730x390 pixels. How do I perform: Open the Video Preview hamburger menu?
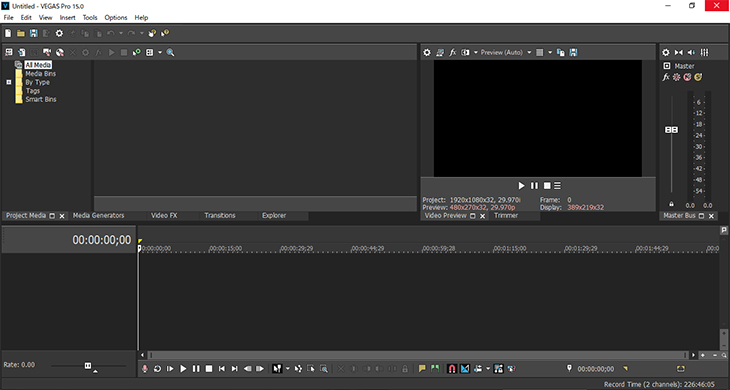(x=557, y=186)
